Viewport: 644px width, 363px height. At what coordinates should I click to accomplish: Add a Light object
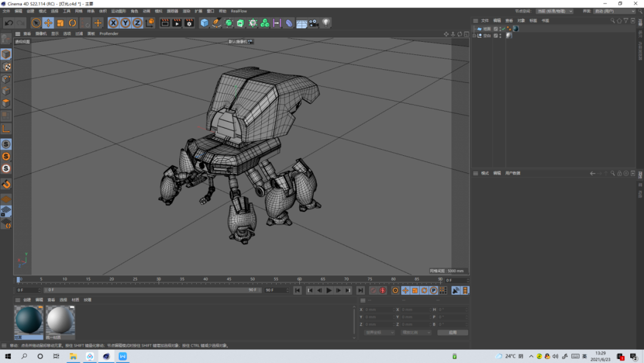pos(326,23)
